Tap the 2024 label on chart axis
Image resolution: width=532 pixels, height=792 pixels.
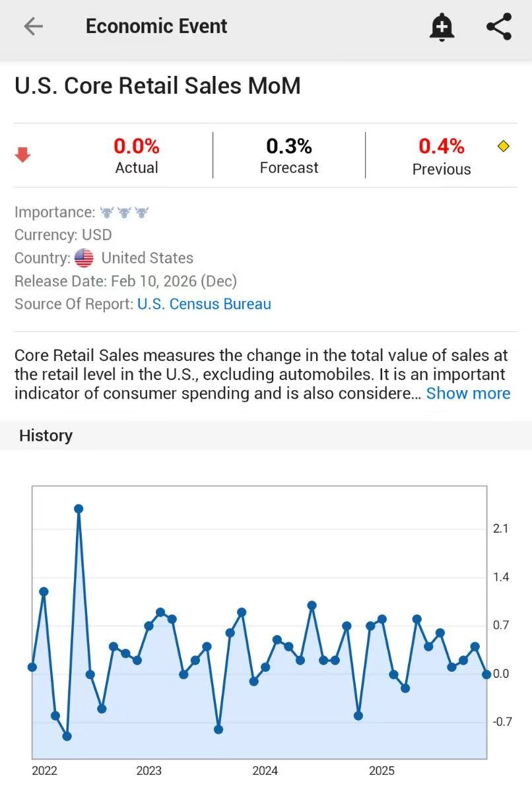click(265, 771)
